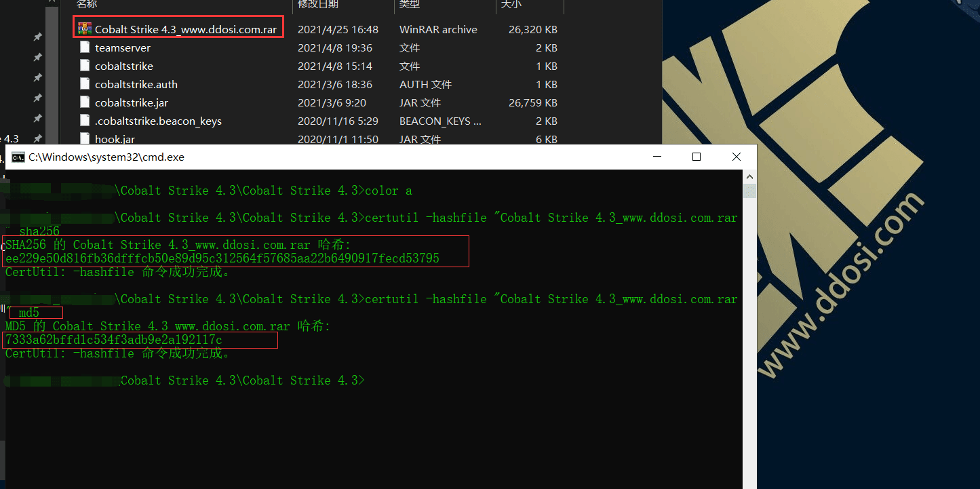Viewport: 980px width, 489px height.
Task: Sort by the 类型 column header
Action: tap(410, 5)
